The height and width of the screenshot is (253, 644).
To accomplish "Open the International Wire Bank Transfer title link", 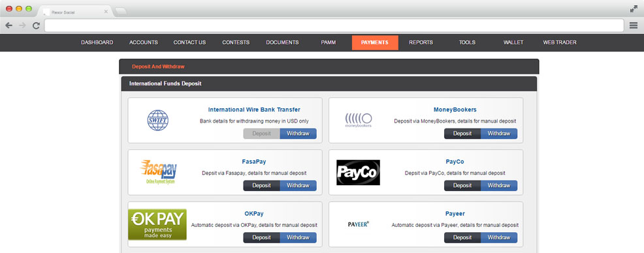I will coord(254,110).
